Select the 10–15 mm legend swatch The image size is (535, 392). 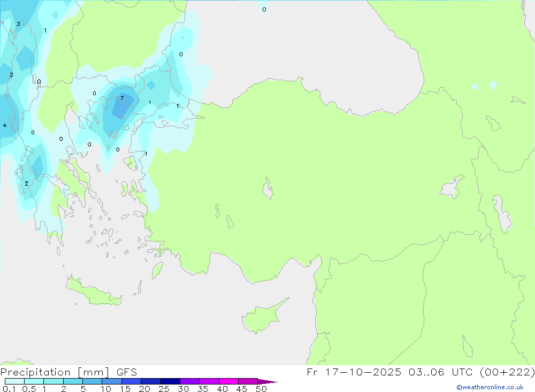[x=112, y=381]
